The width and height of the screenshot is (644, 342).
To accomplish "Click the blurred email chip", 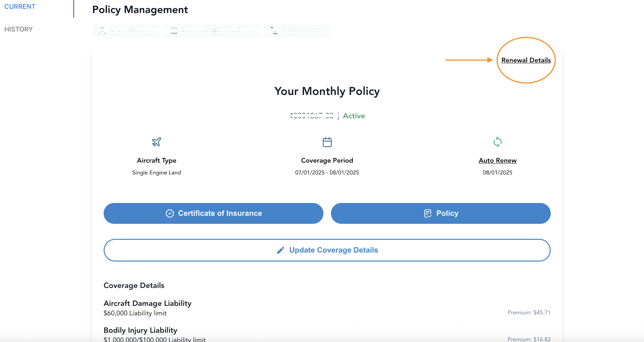I will (213, 31).
